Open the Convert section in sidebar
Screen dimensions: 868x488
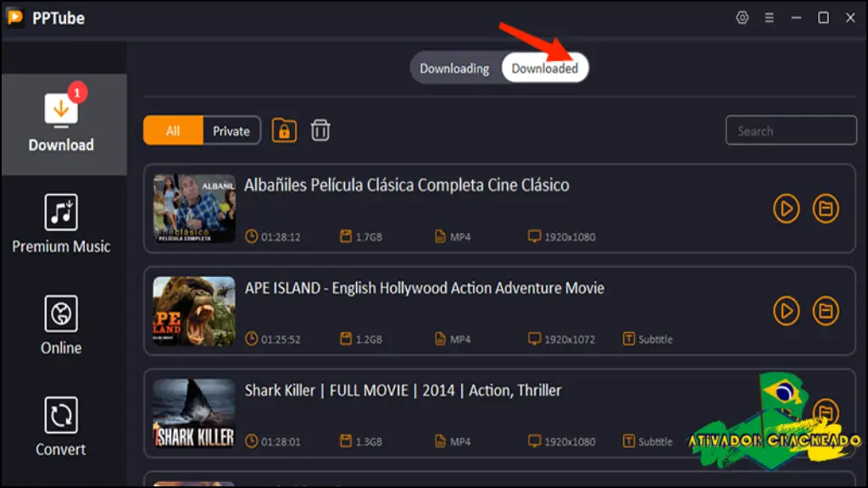[x=61, y=427]
